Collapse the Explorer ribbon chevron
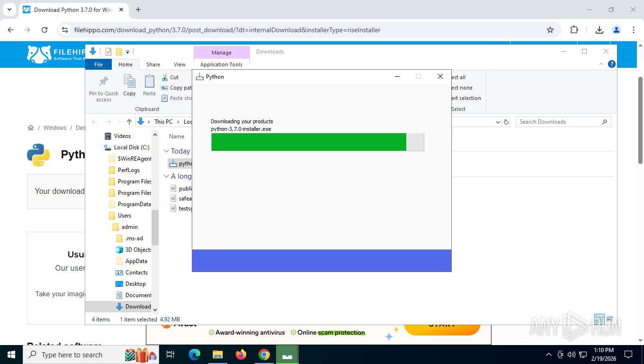Viewport: 644px width, 364px height. point(602,64)
